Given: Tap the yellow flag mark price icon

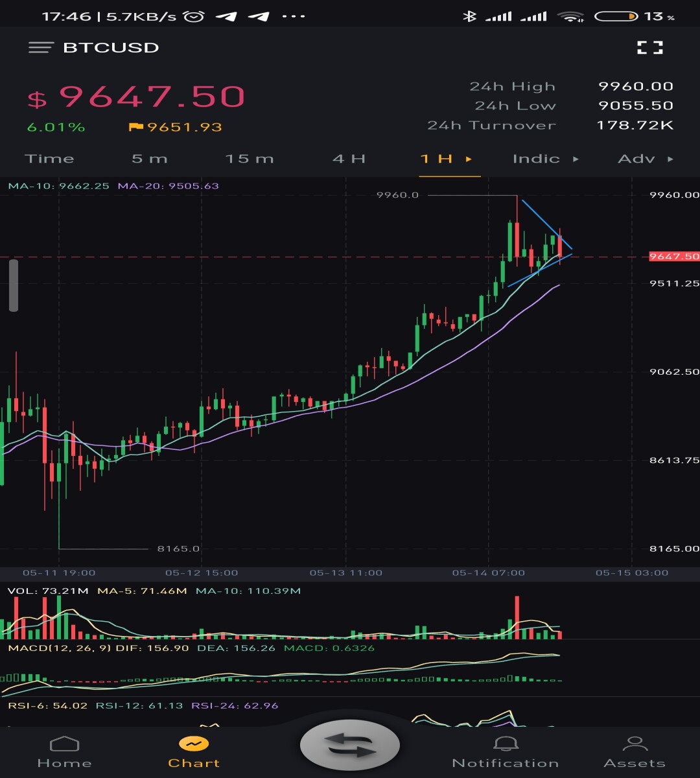Looking at the screenshot, I should point(135,127).
